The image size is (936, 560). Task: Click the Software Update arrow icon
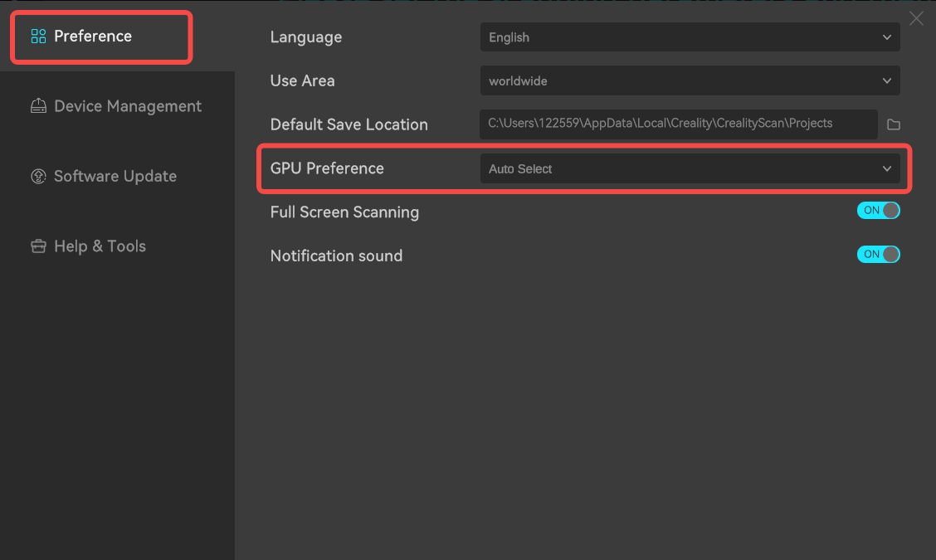(38, 176)
